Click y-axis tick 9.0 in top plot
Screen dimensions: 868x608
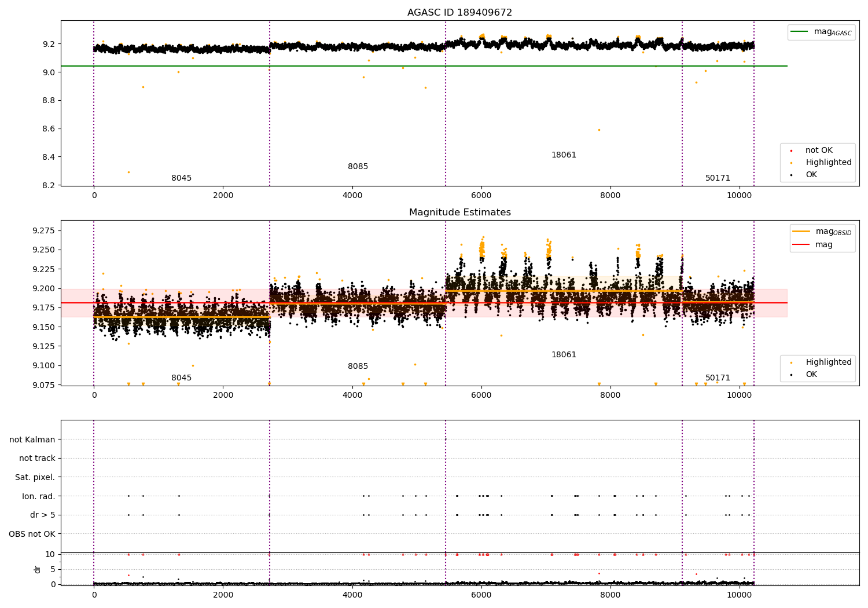coord(49,72)
